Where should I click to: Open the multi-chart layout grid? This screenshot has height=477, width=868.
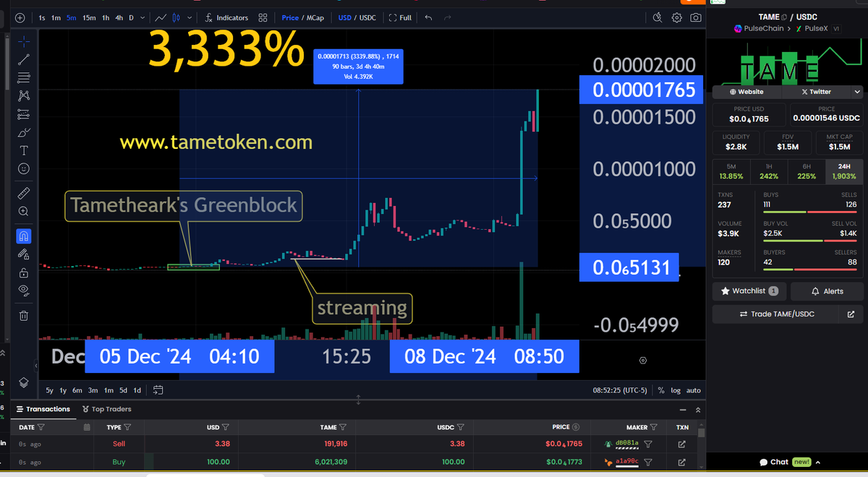tap(263, 17)
